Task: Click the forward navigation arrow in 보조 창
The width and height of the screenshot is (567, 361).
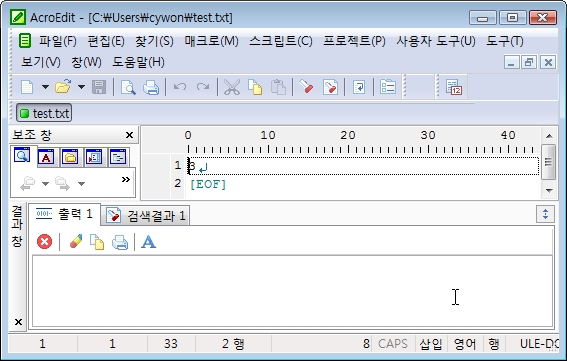Action: 63,183
